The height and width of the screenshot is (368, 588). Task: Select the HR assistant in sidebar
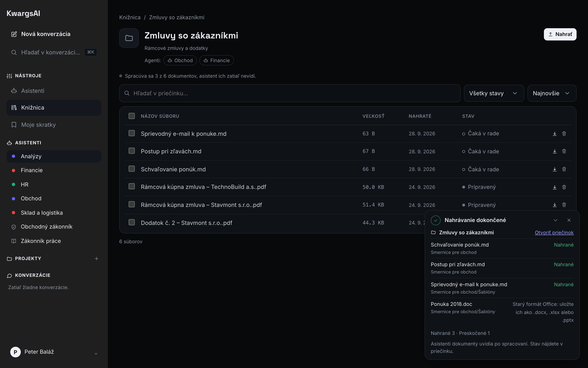(x=54, y=184)
